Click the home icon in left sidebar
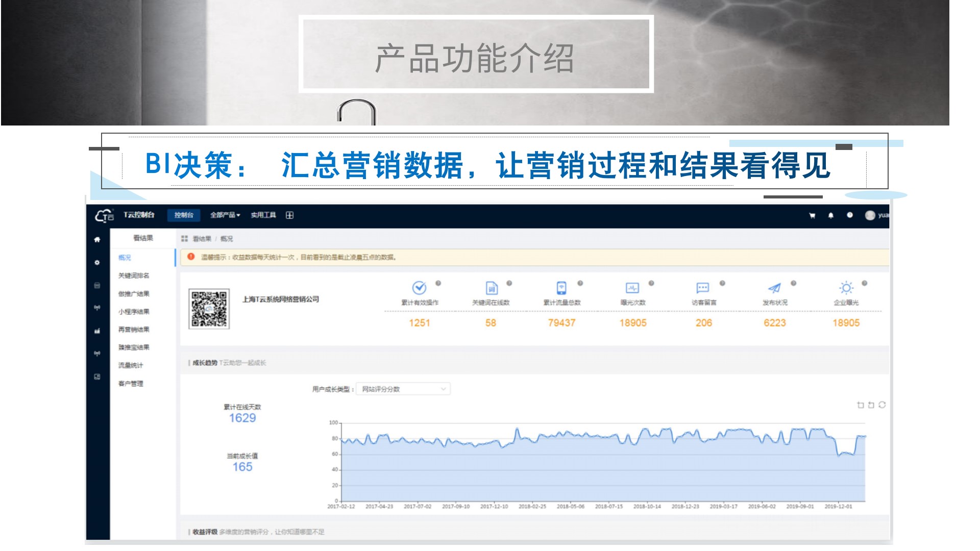 coord(97,239)
